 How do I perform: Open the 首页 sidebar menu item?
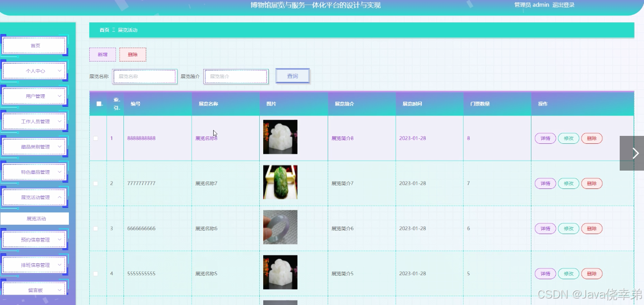click(x=35, y=46)
